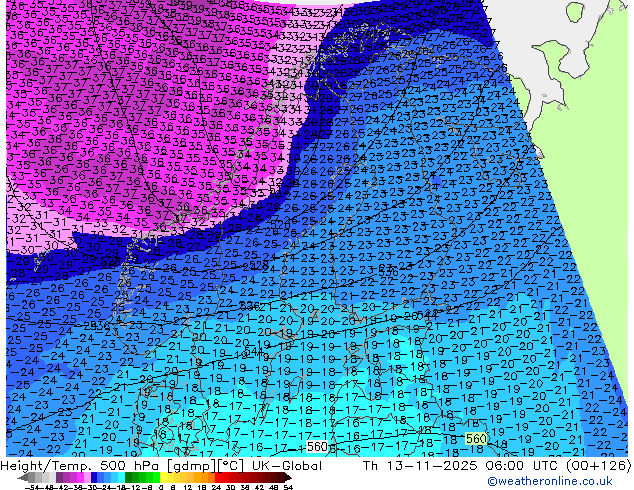Screen dimensions: 634x490
Task: Click the -54 value on the scale legend
Action: [x=32, y=487]
